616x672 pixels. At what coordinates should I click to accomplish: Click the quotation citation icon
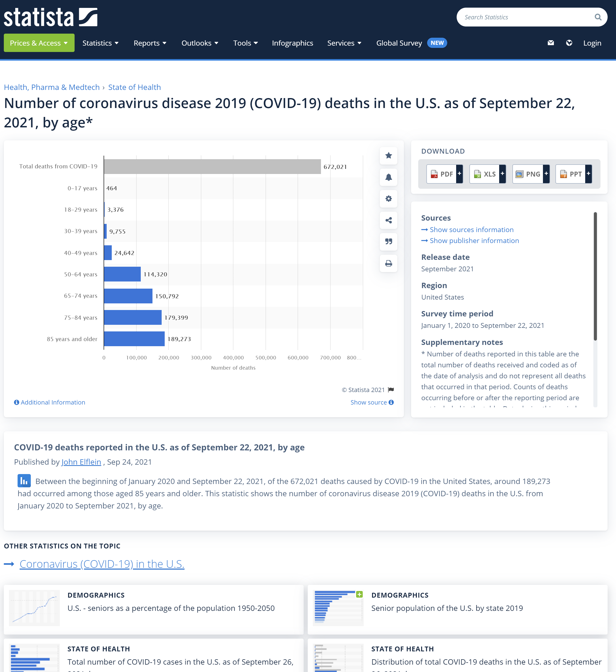[x=388, y=241]
